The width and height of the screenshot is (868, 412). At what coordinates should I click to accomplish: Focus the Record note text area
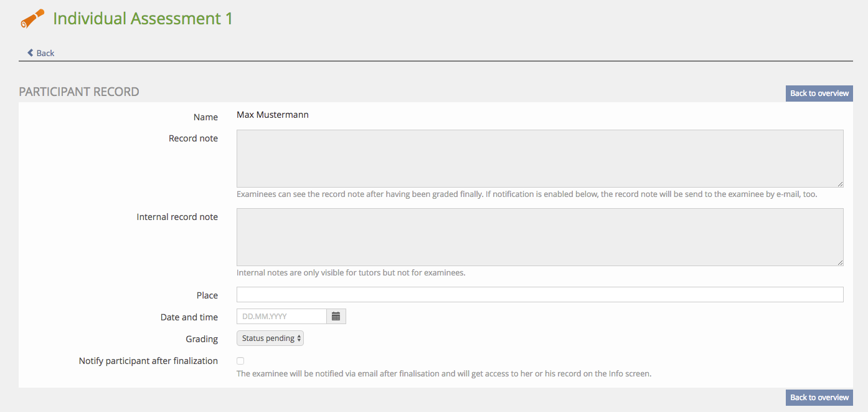click(x=539, y=158)
